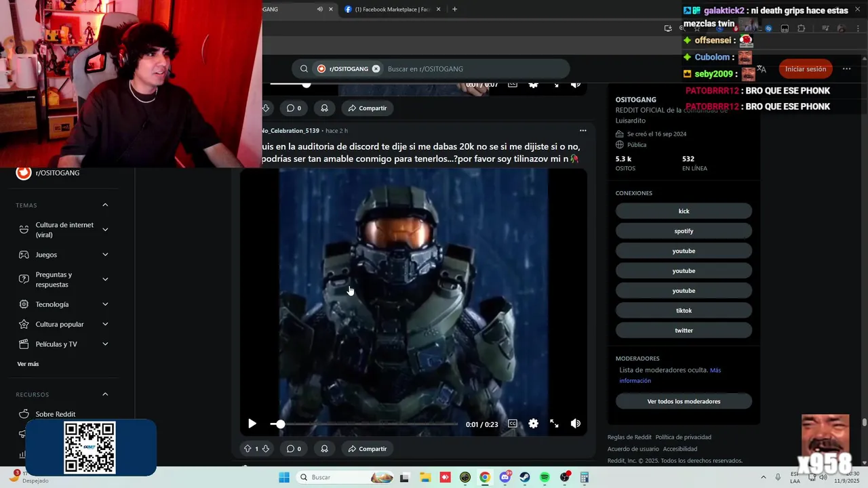The image size is (868, 488).
Task: Open Accesibilidad footer link
Action: click(x=680, y=449)
